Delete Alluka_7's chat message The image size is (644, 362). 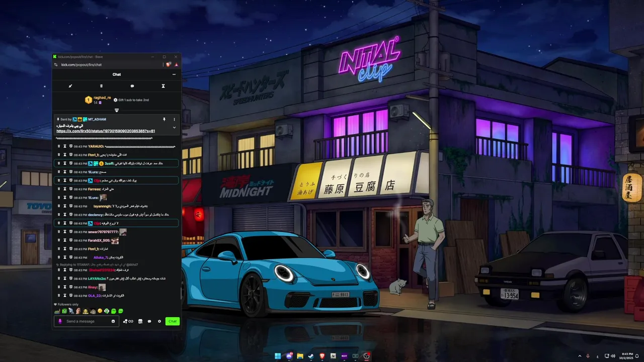(59, 257)
